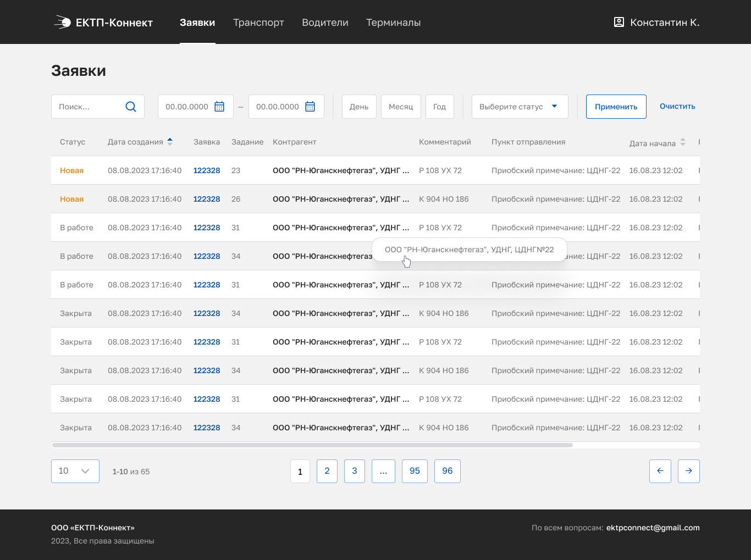751x560 pixels.
Task: Click the ЕКТП-Коннект logo
Action: [103, 23]
